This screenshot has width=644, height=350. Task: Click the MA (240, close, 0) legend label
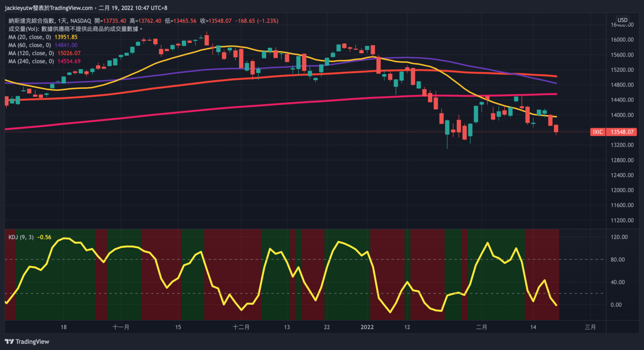click(x=31, y=61)
